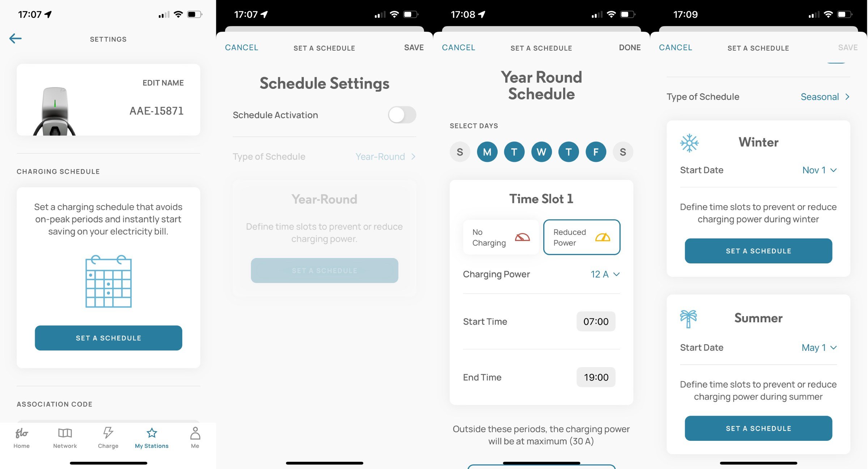Tap SET A SCHEDULE for Summer season
868x469 pixels.
(x=759, y=428)
